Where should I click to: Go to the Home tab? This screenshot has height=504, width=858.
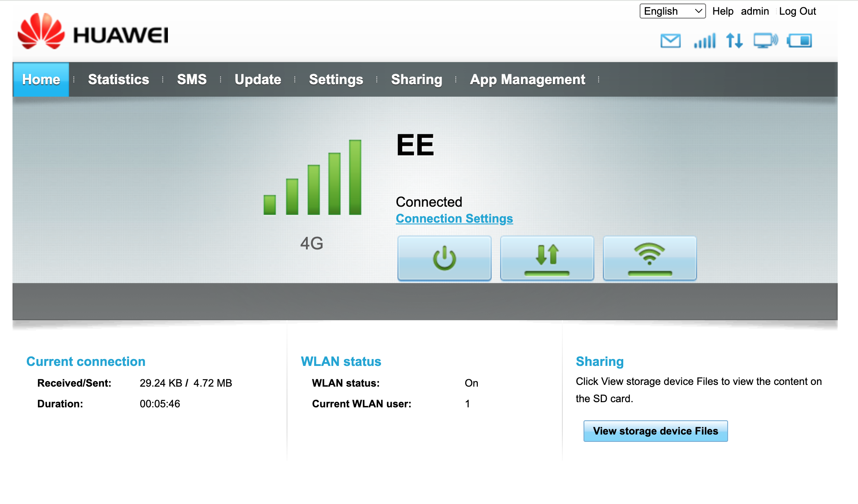click(41, 79)
